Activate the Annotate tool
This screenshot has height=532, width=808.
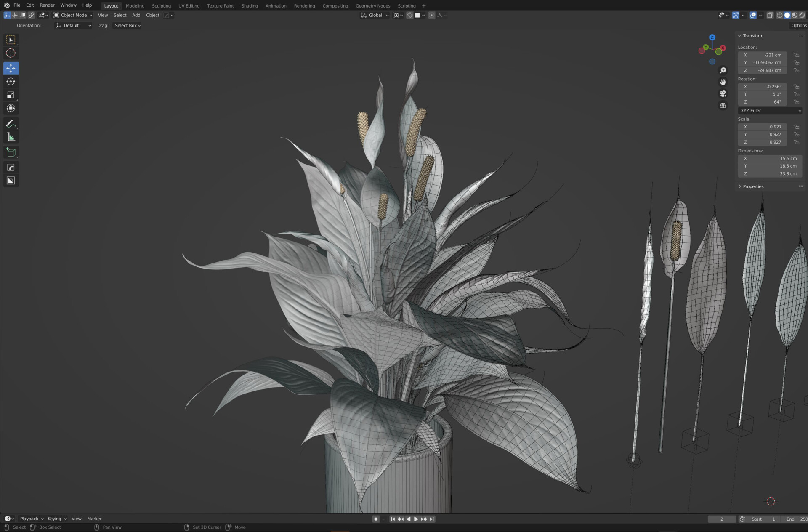pos(11,123)
